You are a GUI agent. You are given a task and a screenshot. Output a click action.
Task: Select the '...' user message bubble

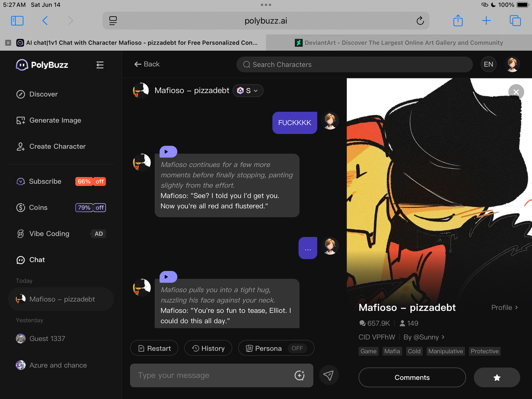(x=308, y=248)
